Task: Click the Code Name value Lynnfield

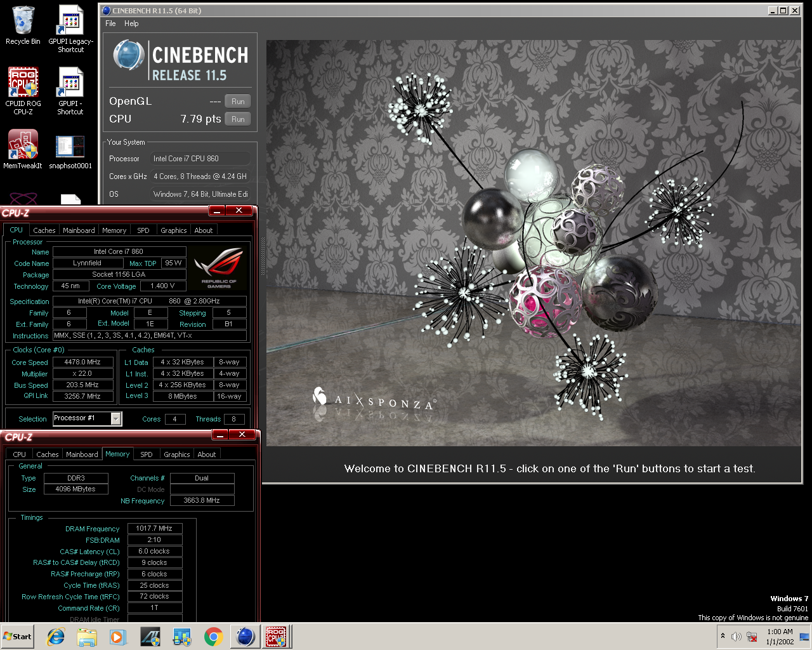Action: coord(87,263)
